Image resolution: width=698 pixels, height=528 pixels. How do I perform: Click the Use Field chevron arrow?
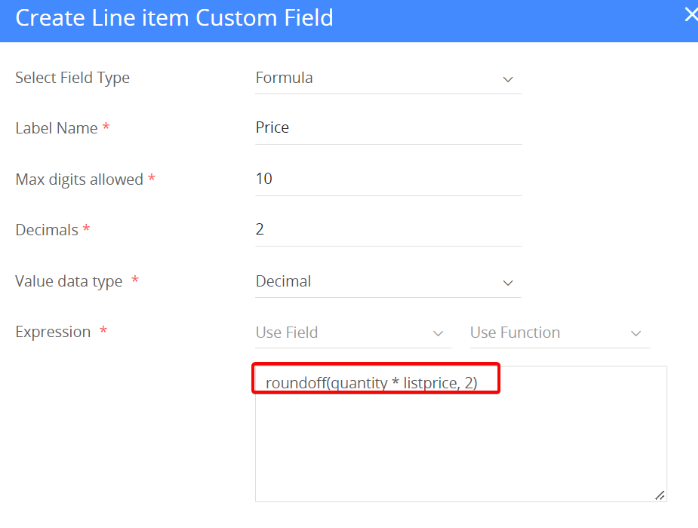(x=437, y=333)
